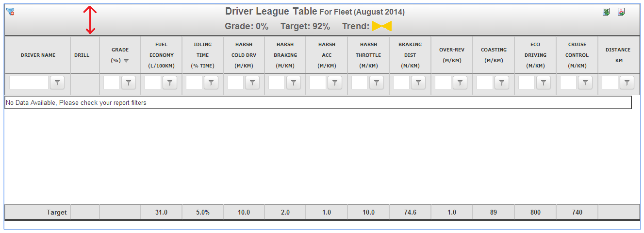The image size is (644, 233).
Task: Open the Coasting filter button
Action: pos(501,83)
